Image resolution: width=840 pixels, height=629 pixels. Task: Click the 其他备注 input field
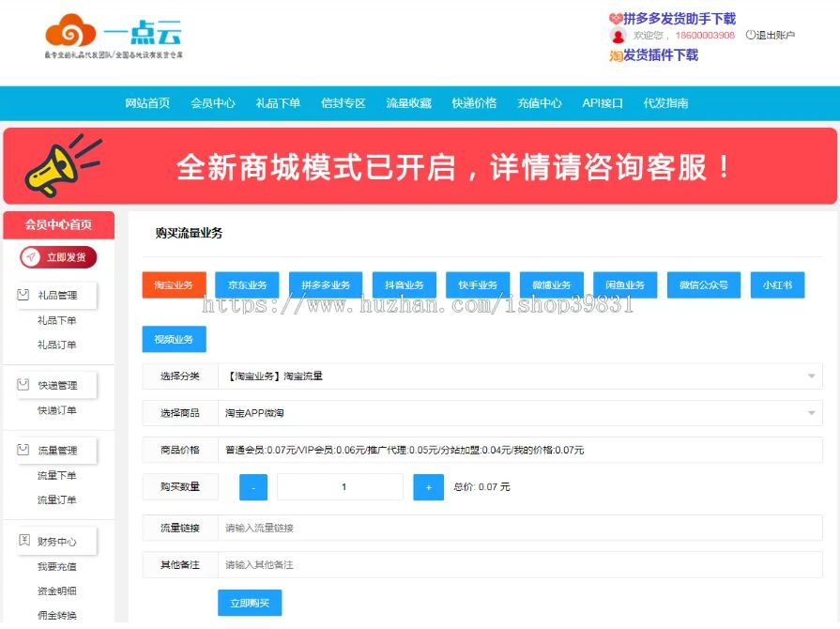tap(520, 565)
